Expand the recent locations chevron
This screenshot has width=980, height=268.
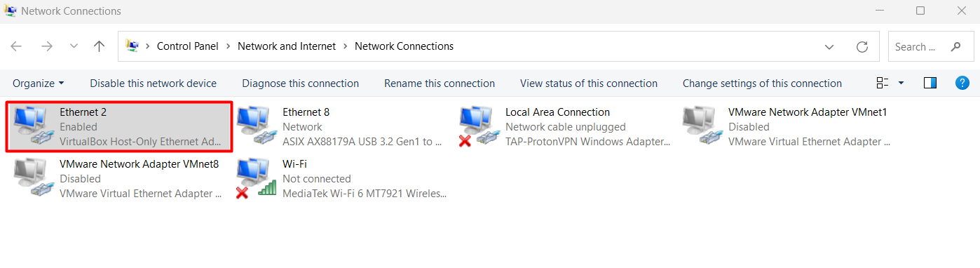tap(74, 46)
